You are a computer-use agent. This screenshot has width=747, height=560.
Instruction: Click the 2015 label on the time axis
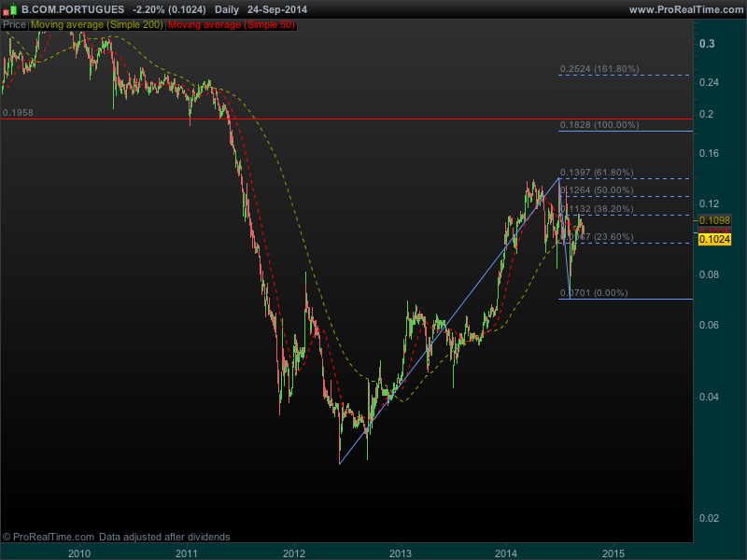pos(613,553)
